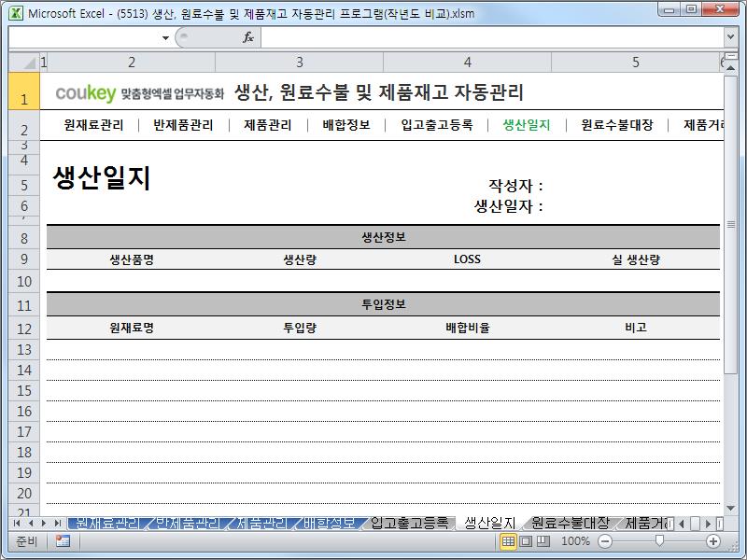Click the 생산품명 column header
The height and width of the screenshot is (560, 747).
pos(132,259)
